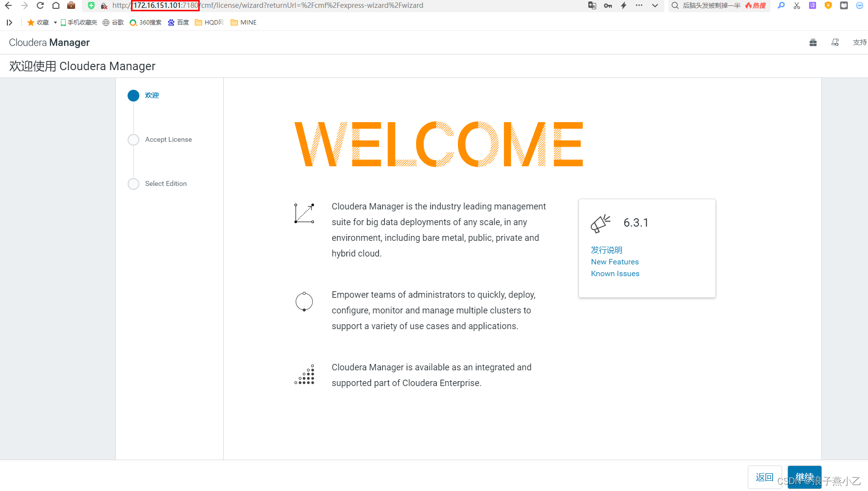Click the WELCOME banner graphic
868x491 pixels.
[439, 145]
